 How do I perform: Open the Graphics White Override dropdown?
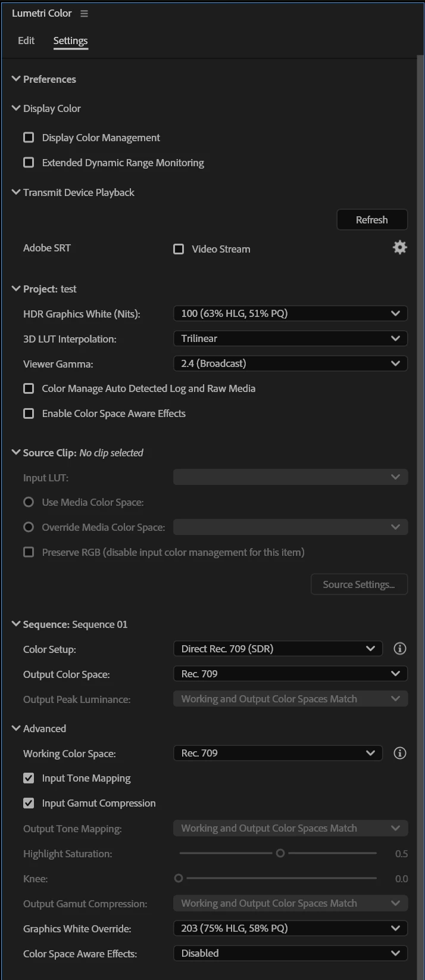point(290,928)
